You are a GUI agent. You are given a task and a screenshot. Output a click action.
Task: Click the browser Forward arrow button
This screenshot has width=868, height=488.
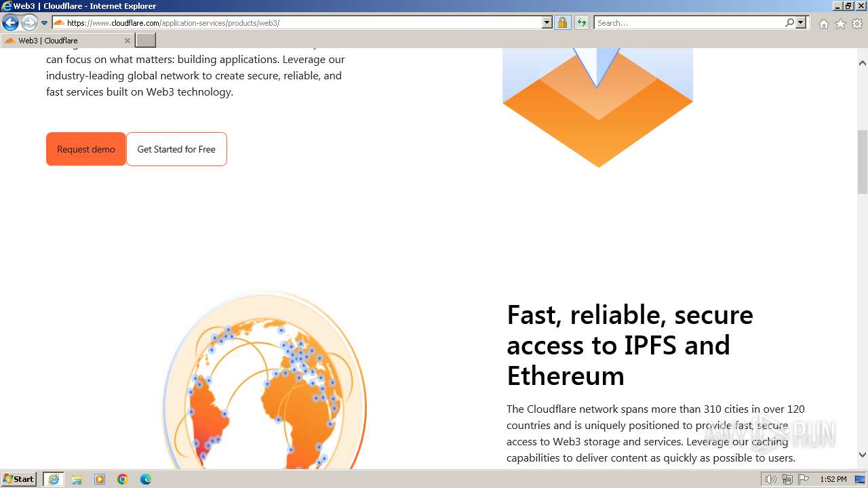point(29,23)
